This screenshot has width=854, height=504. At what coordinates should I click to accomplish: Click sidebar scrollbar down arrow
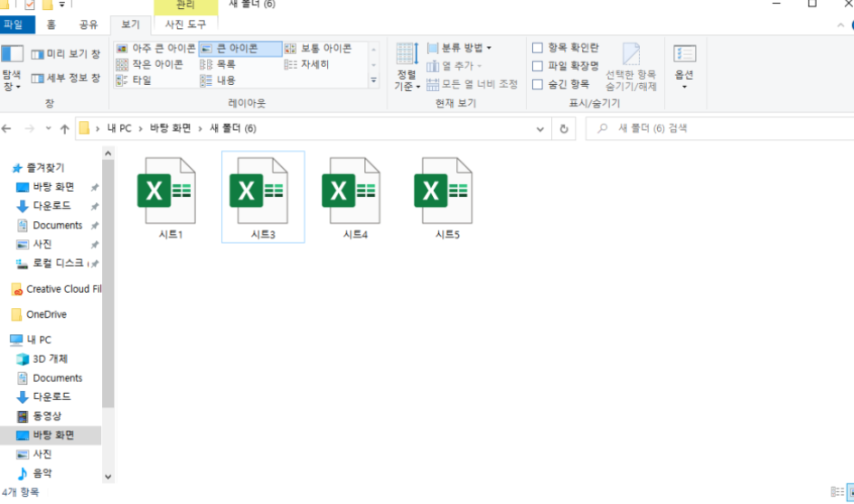pos(108,477)
